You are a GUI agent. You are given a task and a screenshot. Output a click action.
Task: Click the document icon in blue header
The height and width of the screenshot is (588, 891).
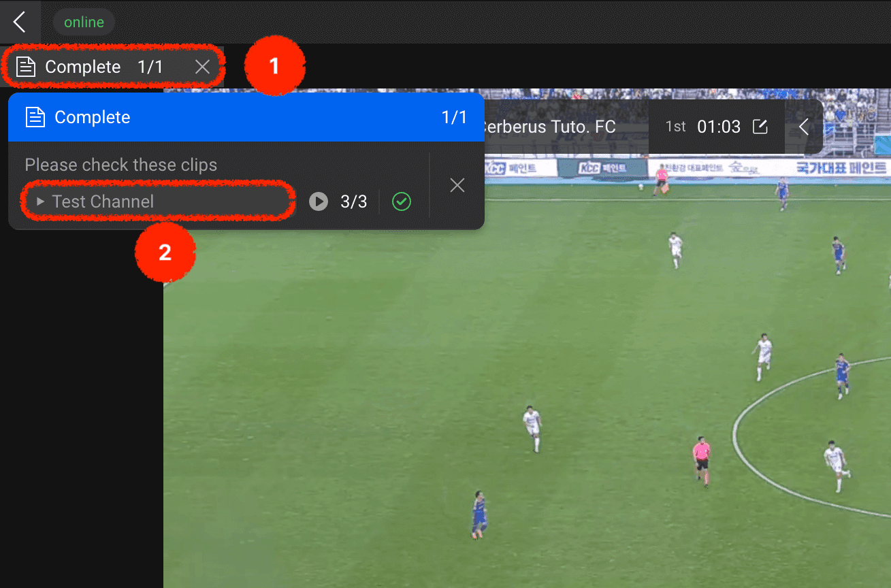tap(35, 117)
